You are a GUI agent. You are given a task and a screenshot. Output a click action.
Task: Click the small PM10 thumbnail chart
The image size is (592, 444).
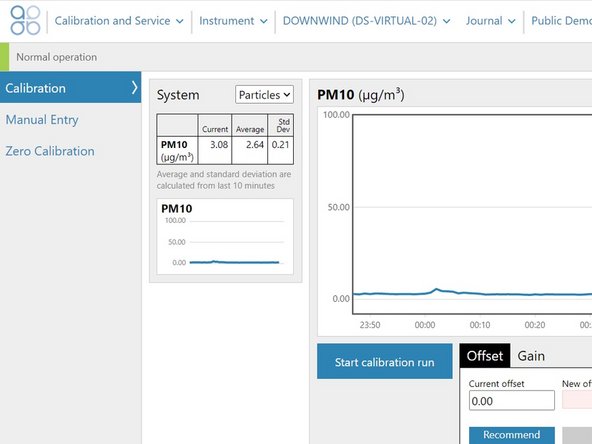[x=225, y=237]
